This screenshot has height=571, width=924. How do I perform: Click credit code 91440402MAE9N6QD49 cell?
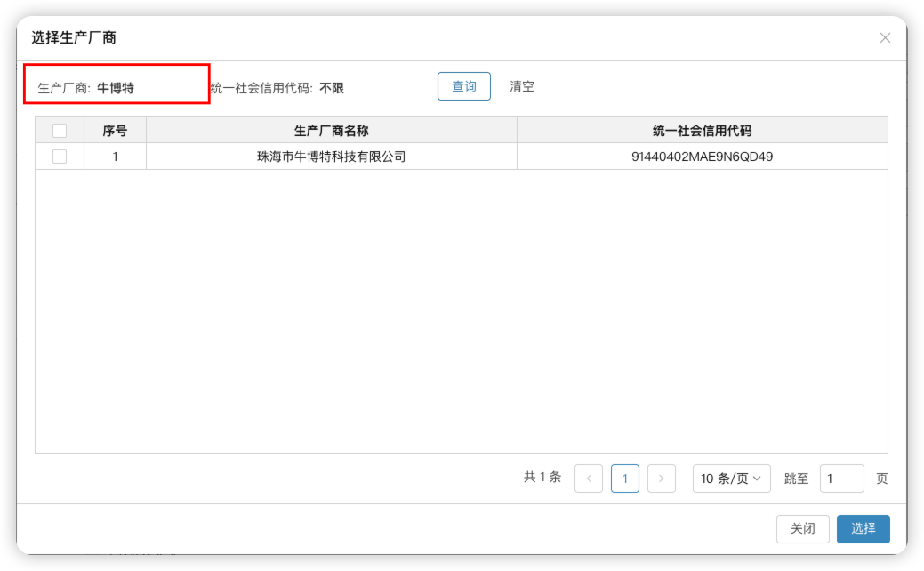pyautogui.click(x=702, y=157)
